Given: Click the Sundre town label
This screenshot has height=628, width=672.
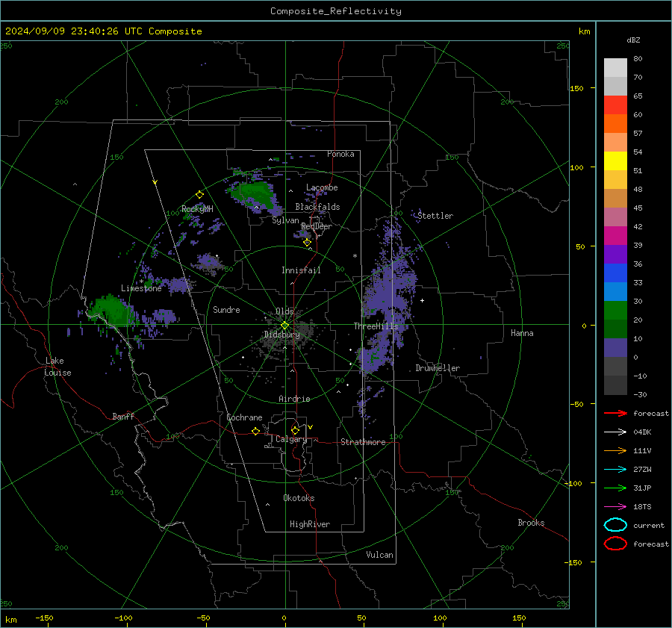Looking at the screenshot, I should click(x=226, y=309).
